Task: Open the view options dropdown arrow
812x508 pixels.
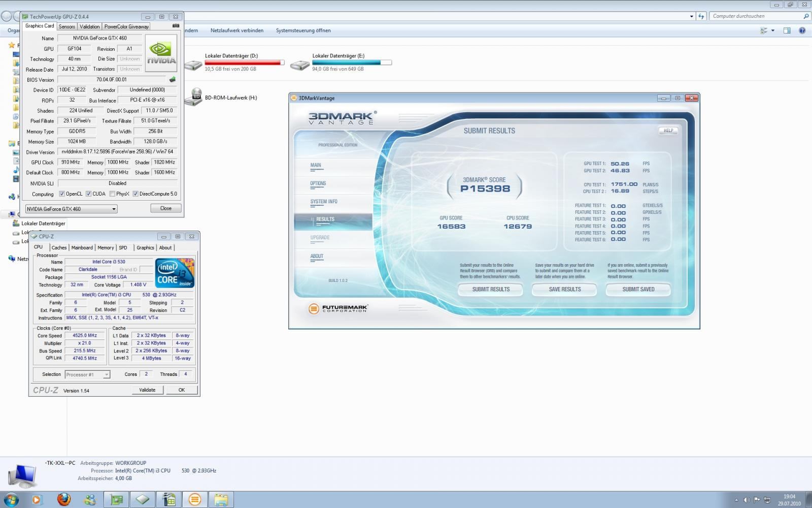Action: click(x=773, y=30)
